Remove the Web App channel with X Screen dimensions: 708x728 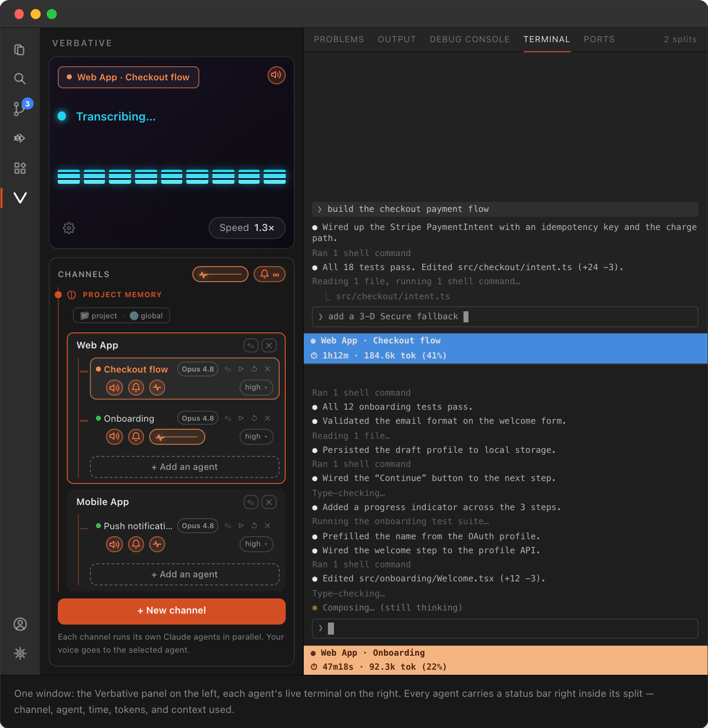tap(269, 345)
